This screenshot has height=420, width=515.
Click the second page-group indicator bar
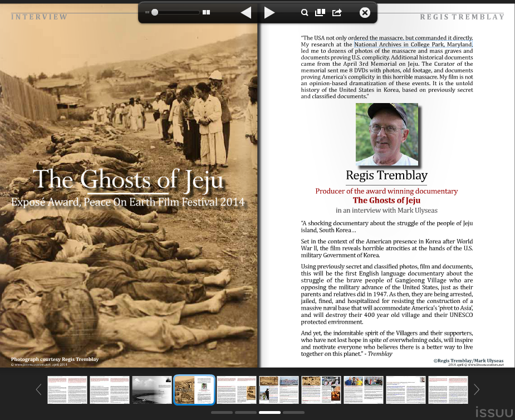pos(246,412)
